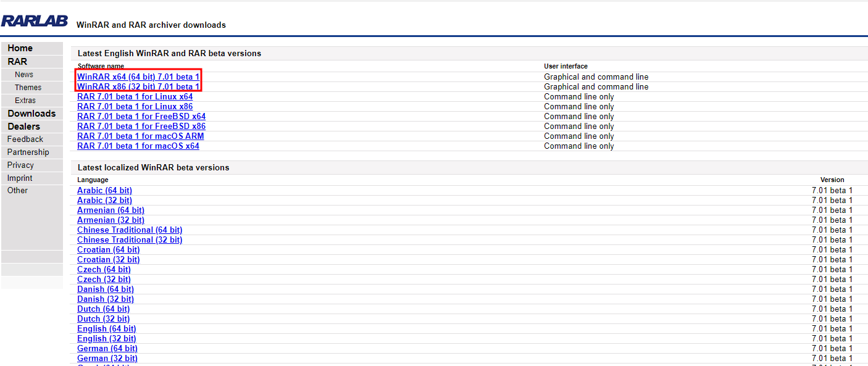Download Dutch (64 bit) version
This screenshot has height=366, width=868.
[x=103, y=309]
